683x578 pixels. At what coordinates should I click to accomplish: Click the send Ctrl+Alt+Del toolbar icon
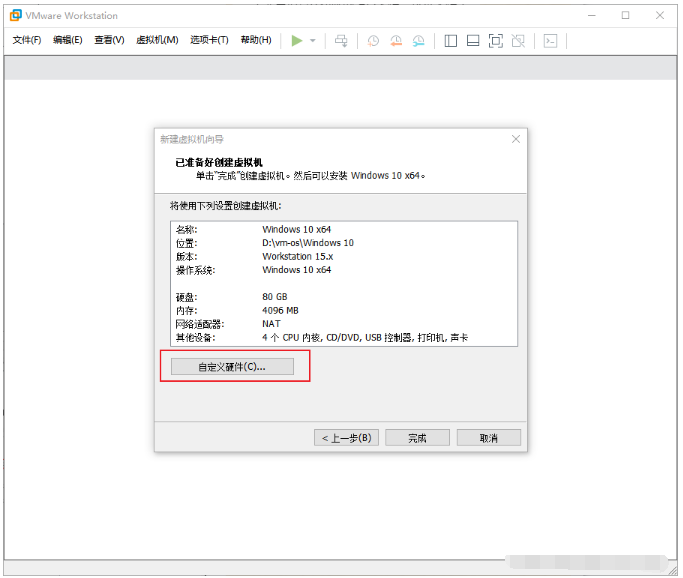(341, 41)
